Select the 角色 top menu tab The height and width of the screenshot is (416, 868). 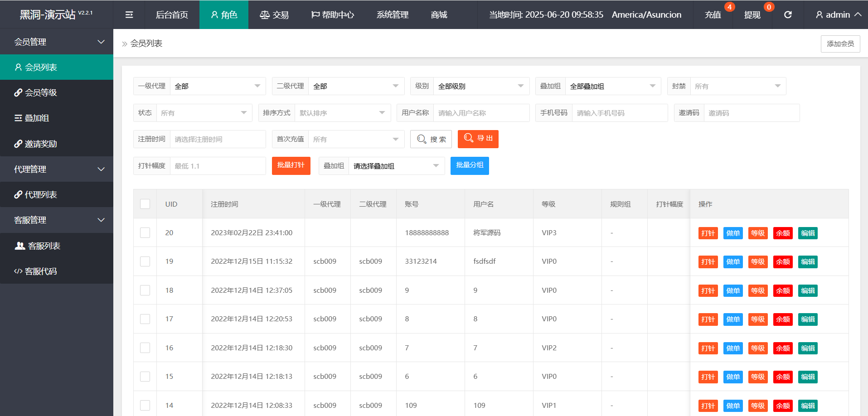click(x=224, y=15)
